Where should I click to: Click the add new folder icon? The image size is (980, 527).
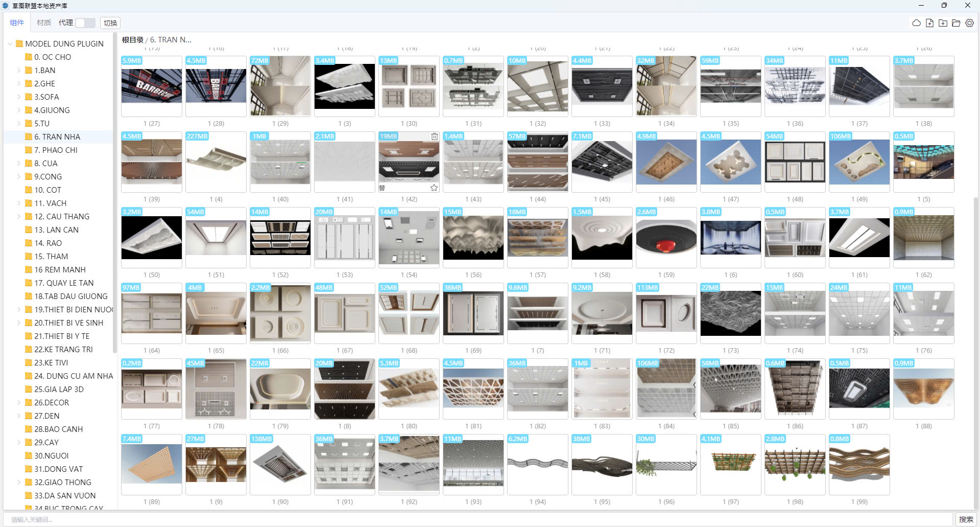pyautogui.click(x=943, y=23)
